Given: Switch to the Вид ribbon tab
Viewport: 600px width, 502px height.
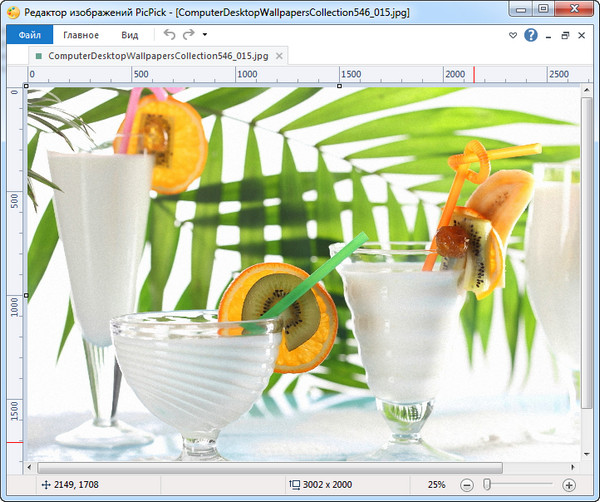Looking at the screenshot, I should pos(130,35).
